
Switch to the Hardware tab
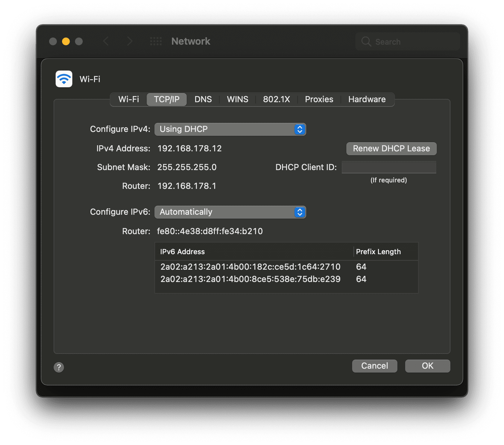(x=367, y=99)
